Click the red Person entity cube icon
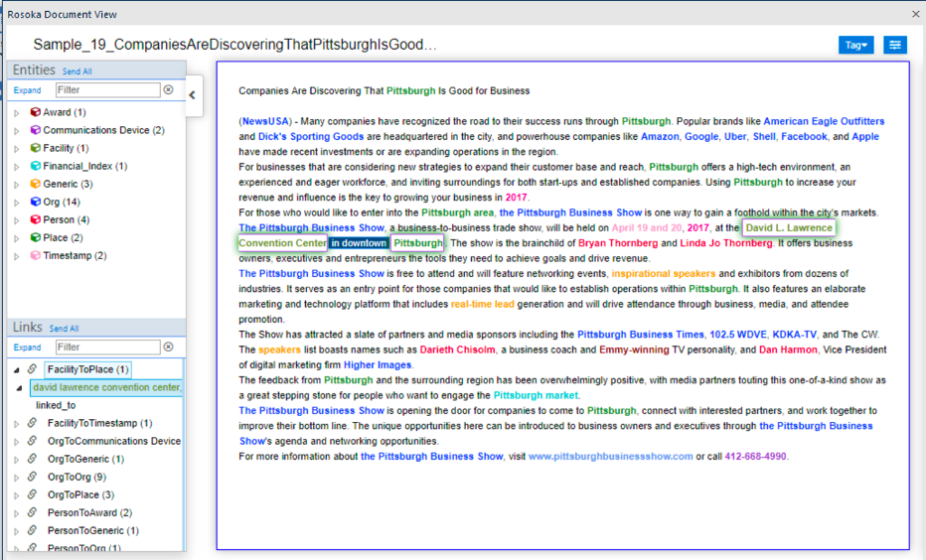926x560 pixels. tap(36, 219)
